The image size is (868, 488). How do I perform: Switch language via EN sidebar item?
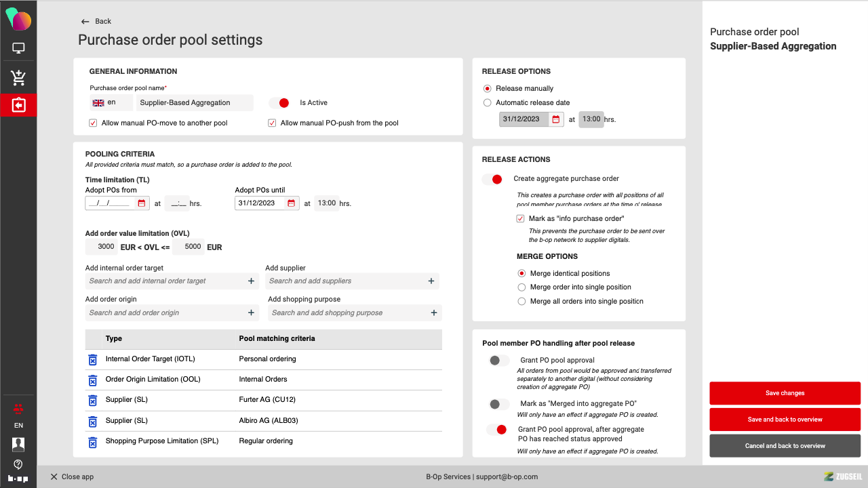tap(18, 426)
